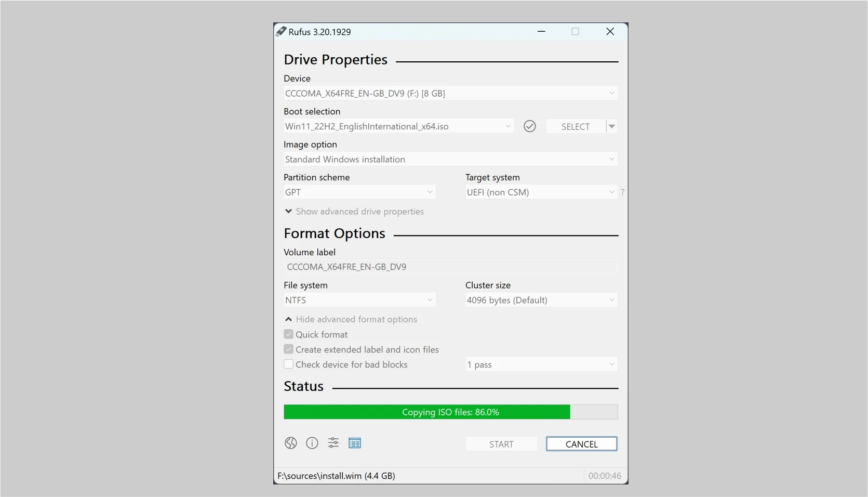Click the Rufus 3.20.1929 title text

[319, 32]
